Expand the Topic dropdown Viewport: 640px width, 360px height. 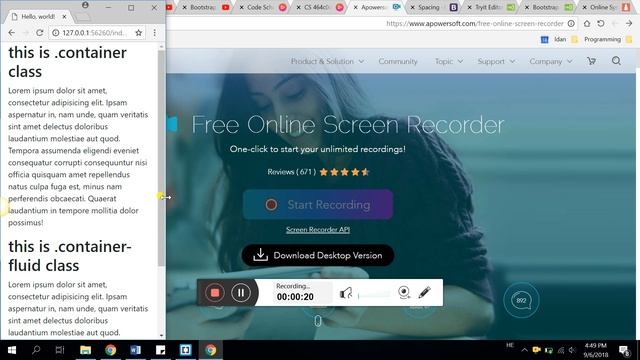click(x=449, y=61)
